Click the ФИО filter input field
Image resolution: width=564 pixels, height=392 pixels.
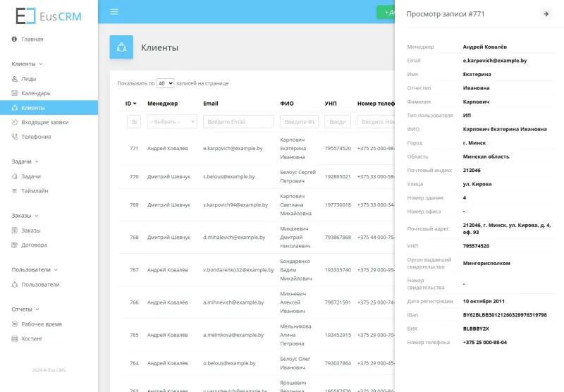click(299, 121)
